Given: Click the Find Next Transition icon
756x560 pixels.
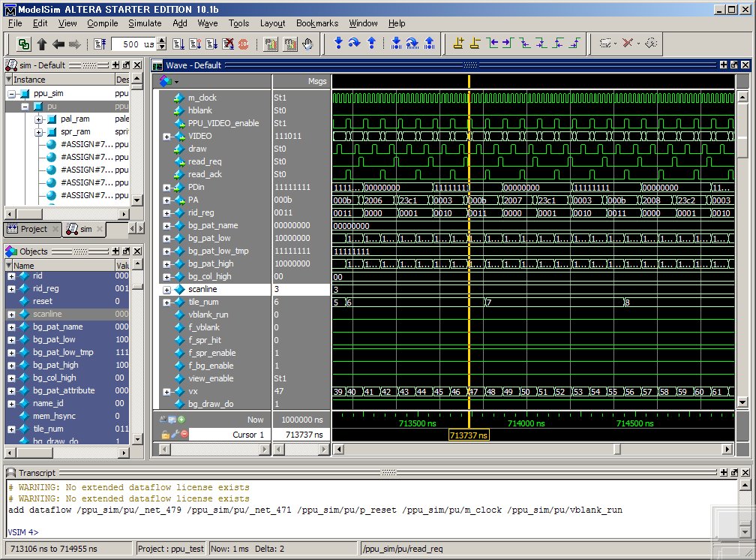Looking at the screenshot, I should click(508, 43).
